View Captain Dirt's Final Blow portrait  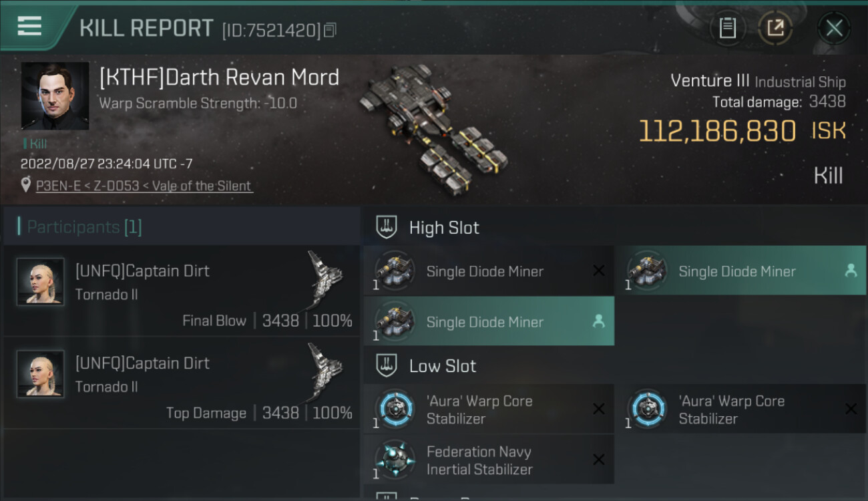(41, 282)
